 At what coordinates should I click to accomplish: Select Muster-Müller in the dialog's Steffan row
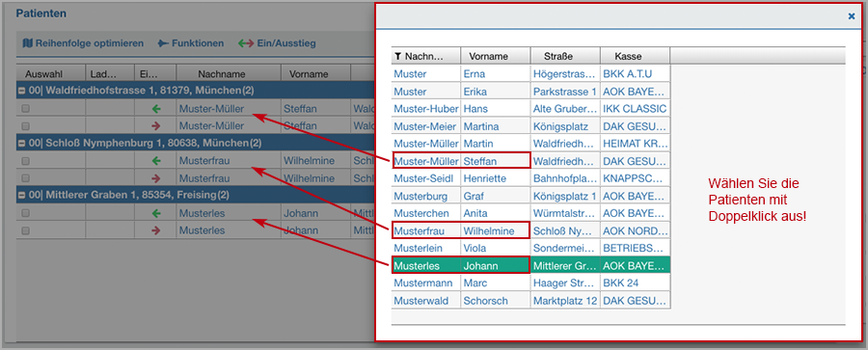[x=426, y=161]
